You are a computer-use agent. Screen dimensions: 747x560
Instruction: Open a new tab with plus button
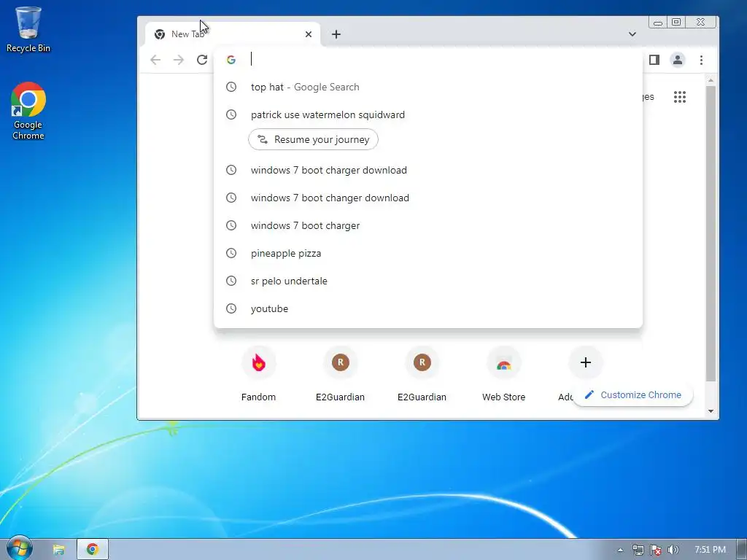[x=336, y=34]
